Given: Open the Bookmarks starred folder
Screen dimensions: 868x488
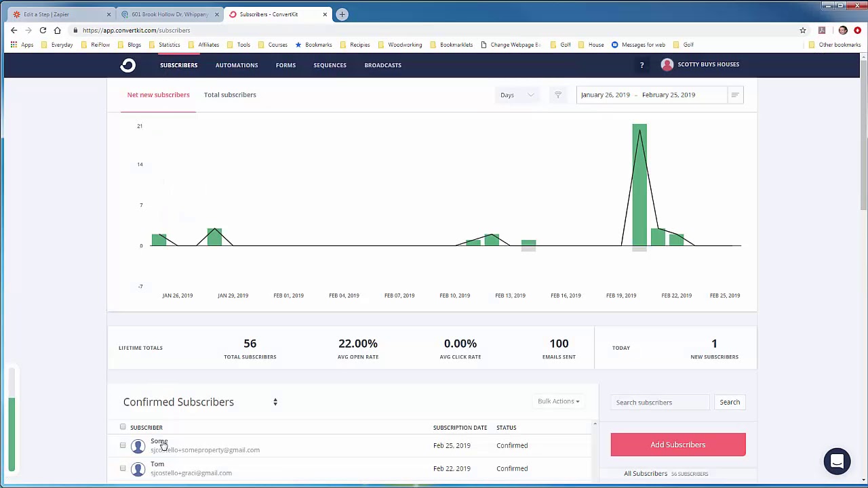Looking at the screenshot, I should pos(313,45).
